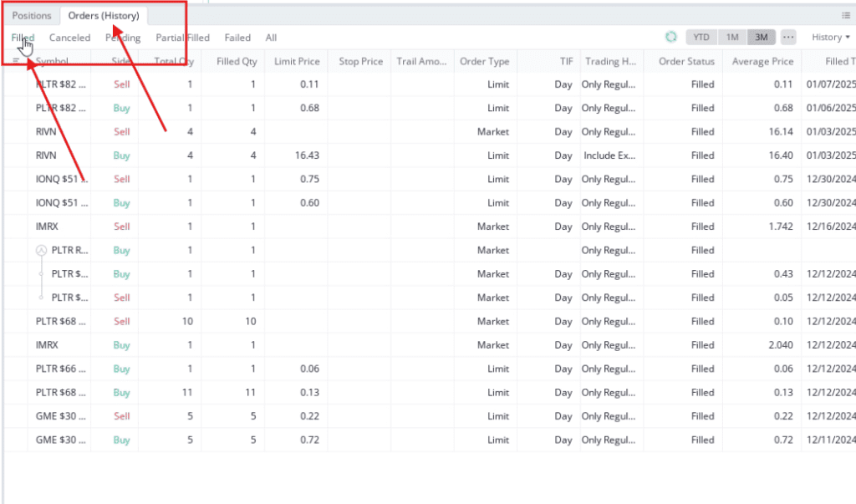Image resolution: width=856 pixels, height=504 pixels.
Task: Show Partial Filled orders
Action: pos(182,38)
